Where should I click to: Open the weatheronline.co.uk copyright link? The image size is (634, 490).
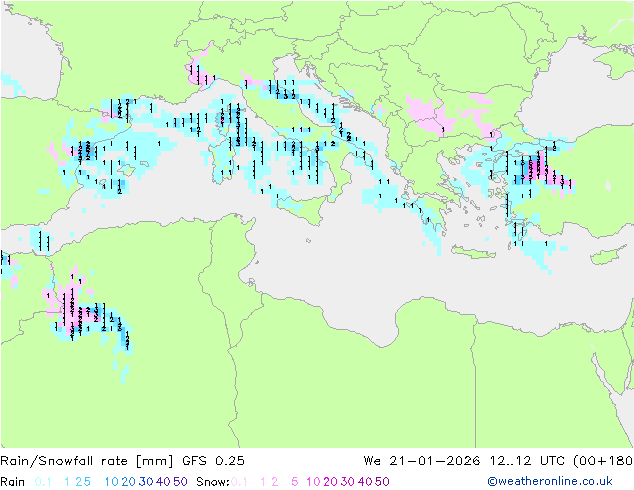point(550,481)
